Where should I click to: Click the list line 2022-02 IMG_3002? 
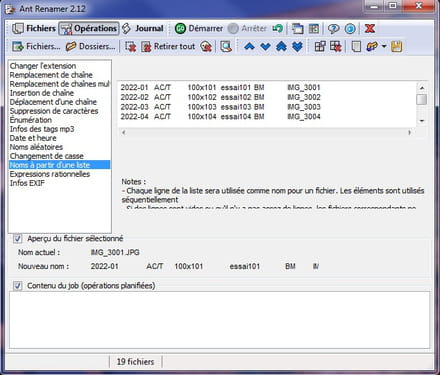[220, 97]
